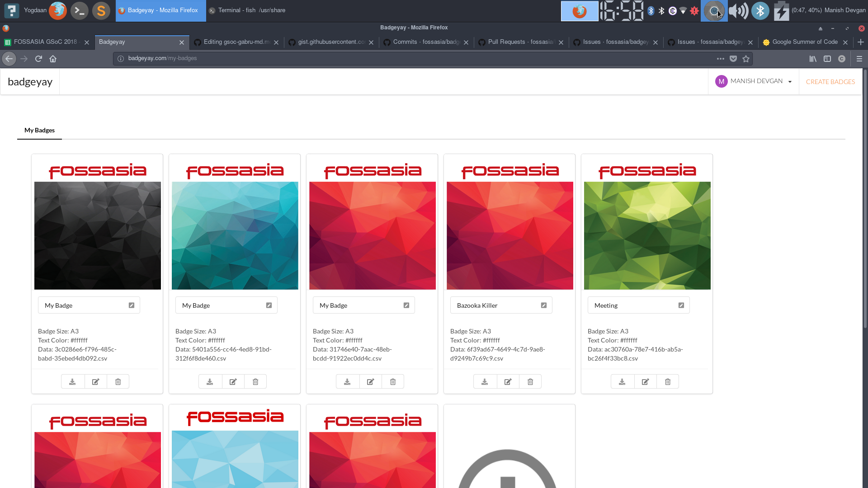Open the Yogdaan panel menu

tap(25, 10)
